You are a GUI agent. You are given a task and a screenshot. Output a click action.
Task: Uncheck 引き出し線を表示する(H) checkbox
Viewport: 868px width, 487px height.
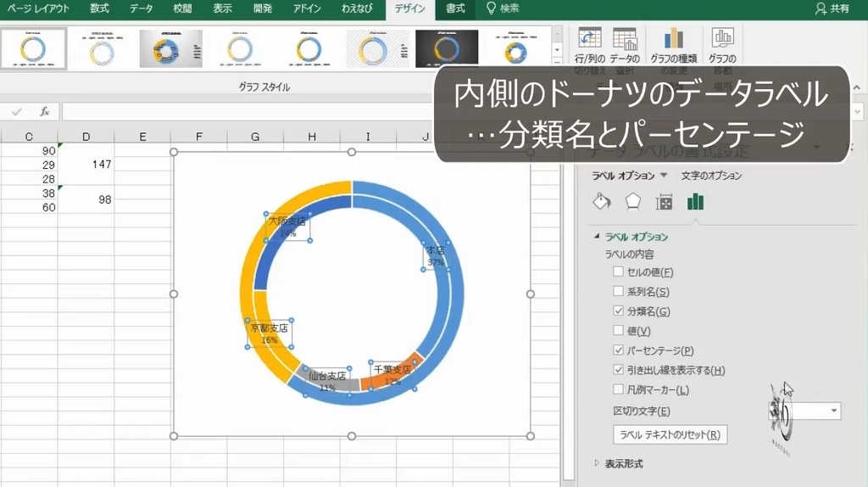(x=618, y=370)
